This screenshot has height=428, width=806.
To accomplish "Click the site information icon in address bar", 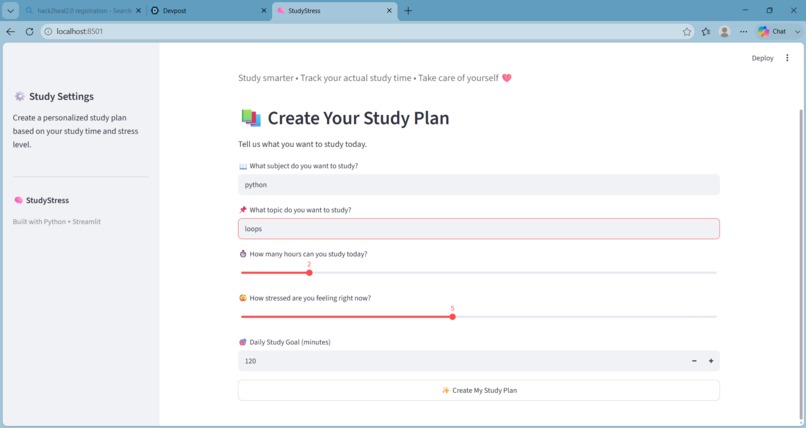I will coord(48,31).
